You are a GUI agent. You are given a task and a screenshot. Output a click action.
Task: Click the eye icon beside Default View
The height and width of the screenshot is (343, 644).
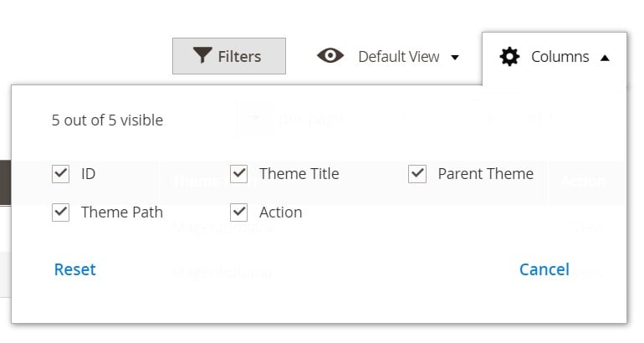330,56
